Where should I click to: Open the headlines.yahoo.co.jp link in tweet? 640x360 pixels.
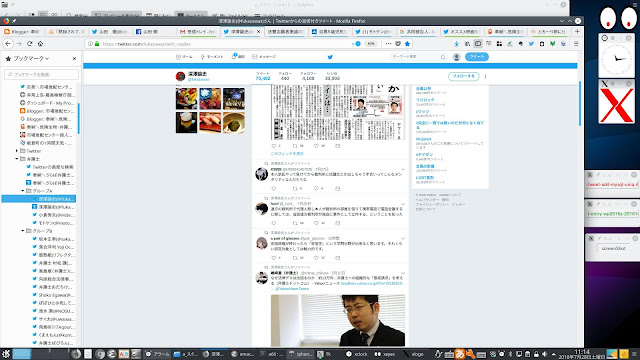pyautogui.click(x=372, y=283)
